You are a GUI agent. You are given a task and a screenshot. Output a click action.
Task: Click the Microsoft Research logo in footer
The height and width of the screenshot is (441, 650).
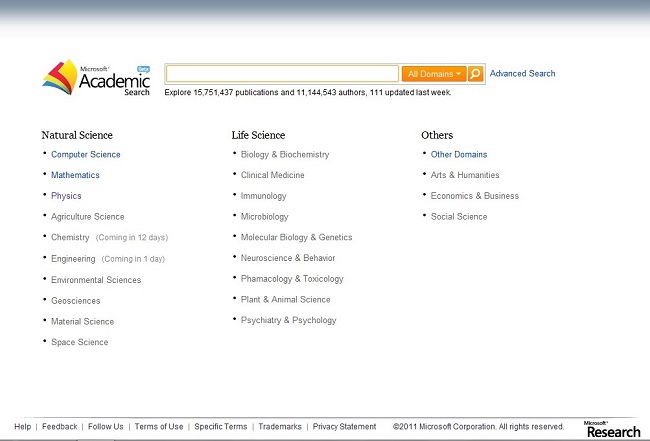point(612,429)
